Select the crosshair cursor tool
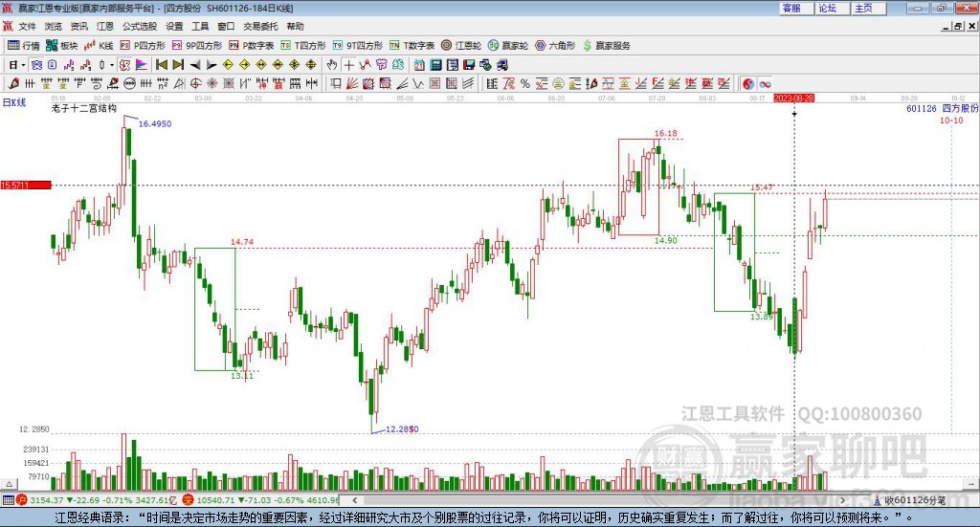This screenshot has height=527, width=980. [348, 65]
